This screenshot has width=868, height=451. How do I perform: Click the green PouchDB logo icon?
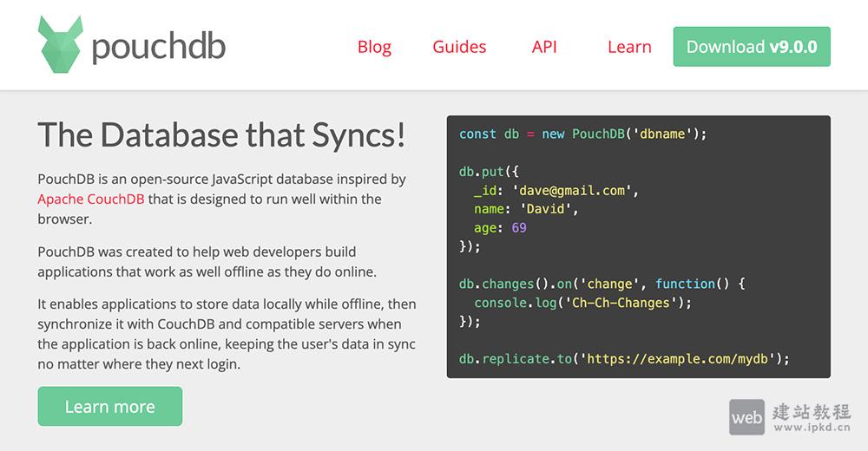tap(61, 44)
